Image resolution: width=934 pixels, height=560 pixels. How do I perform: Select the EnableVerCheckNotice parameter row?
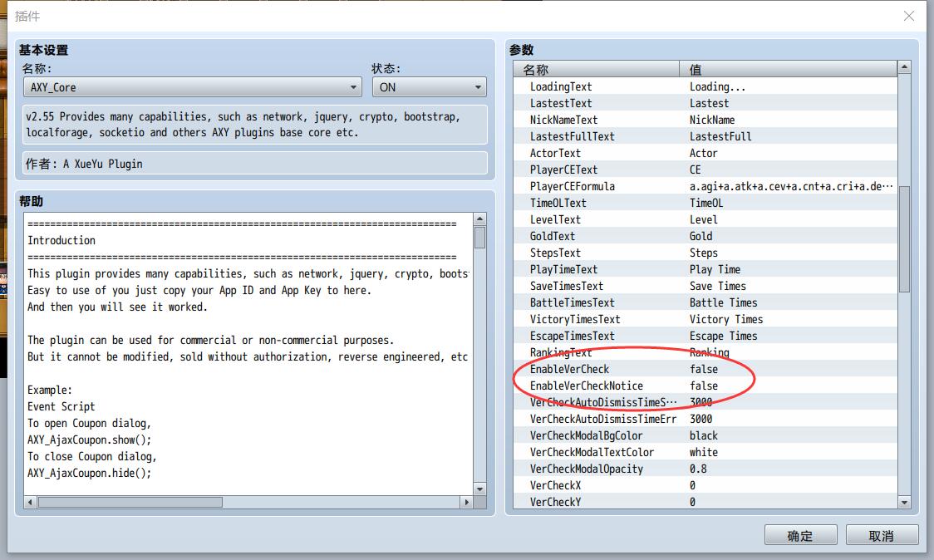(705, 386)
